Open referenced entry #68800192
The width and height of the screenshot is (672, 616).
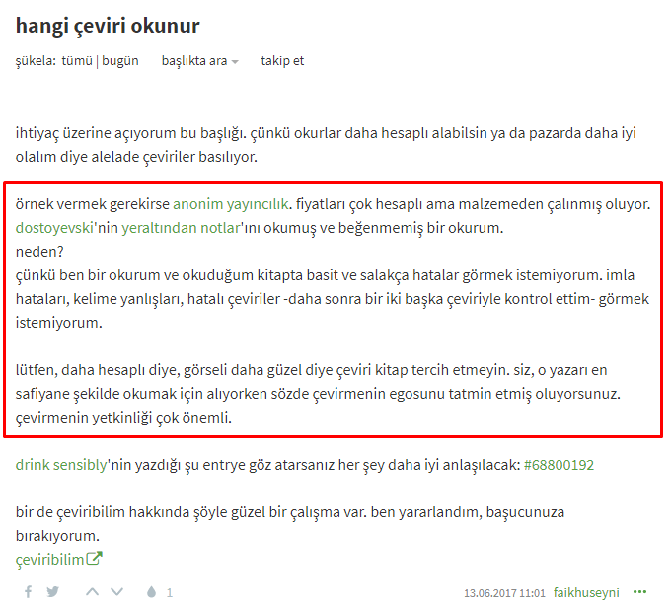(559, 465)
